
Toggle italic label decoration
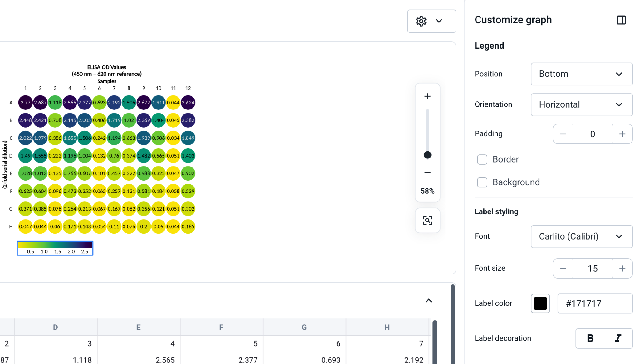coord(618,338)
